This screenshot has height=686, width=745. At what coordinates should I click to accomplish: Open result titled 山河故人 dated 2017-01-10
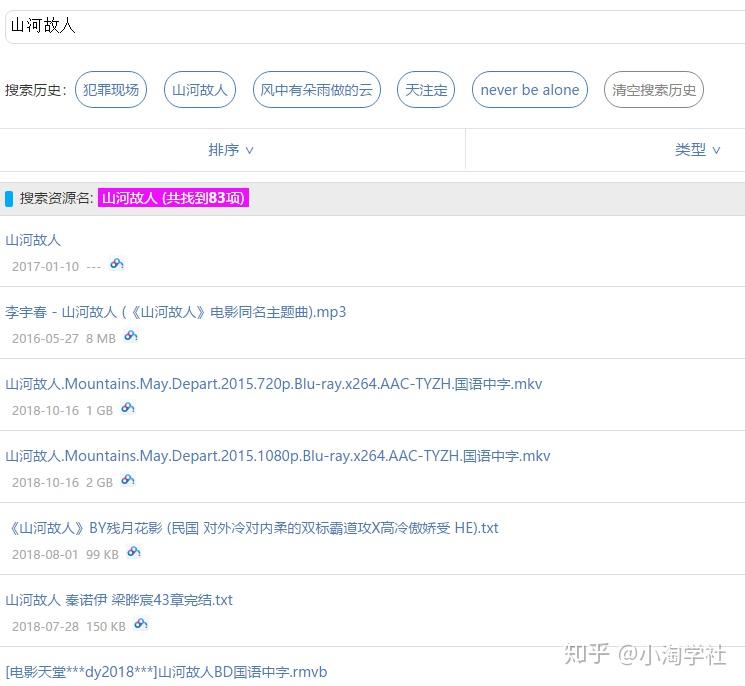[x=33, y=240]
